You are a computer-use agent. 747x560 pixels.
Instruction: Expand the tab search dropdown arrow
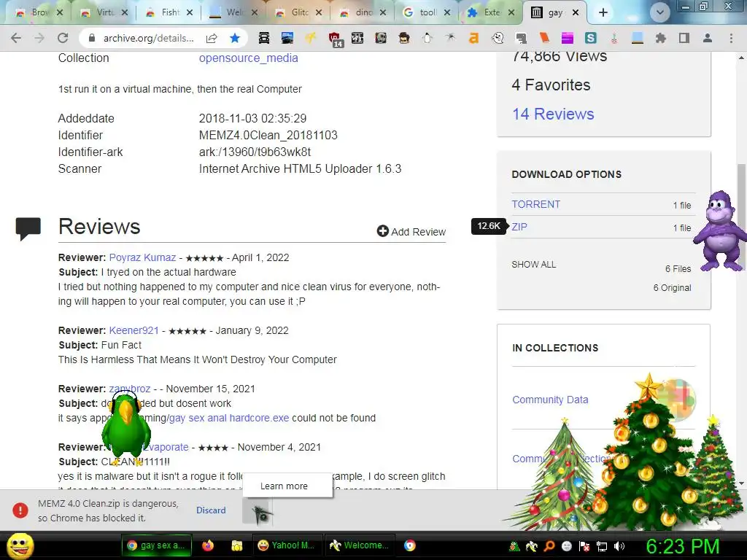(x=659, y=13)
